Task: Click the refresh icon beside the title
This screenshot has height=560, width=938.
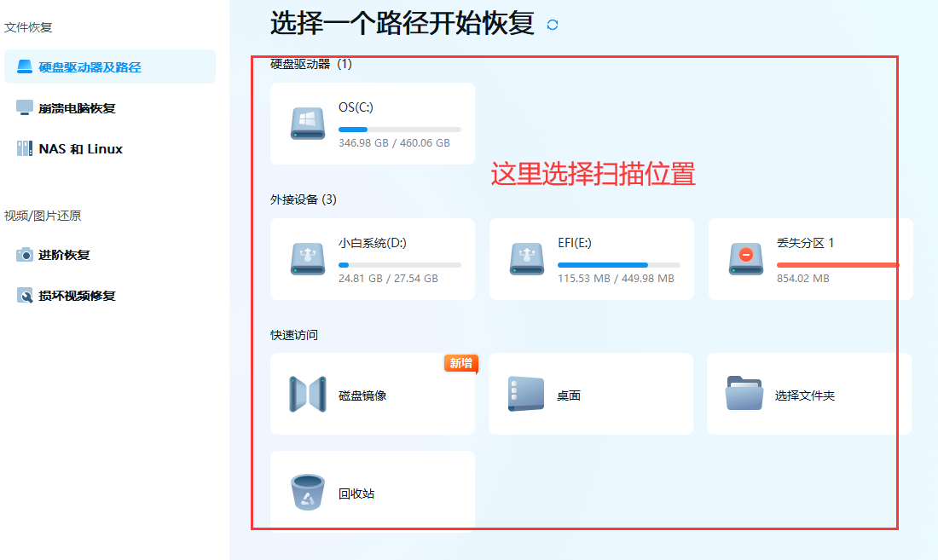Action: pos(551,25)
